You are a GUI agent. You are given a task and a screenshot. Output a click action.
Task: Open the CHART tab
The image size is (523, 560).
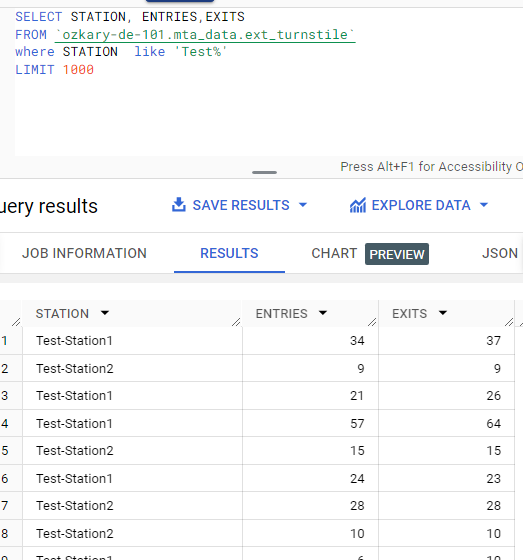click(x=334, y=253)
